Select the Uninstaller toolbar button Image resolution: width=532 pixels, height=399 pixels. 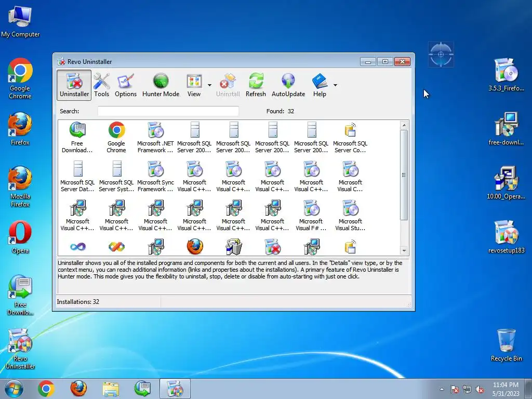click(x=74, y=85)
